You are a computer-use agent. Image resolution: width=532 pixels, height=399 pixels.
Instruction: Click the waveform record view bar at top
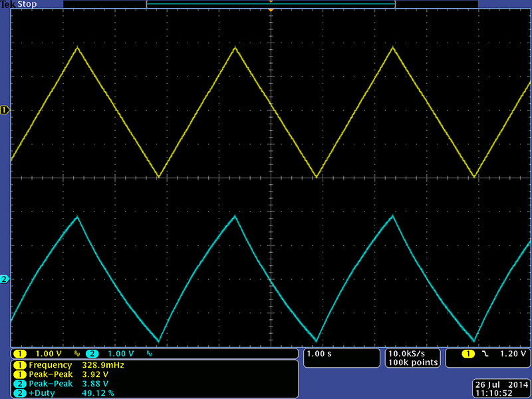(271, 4)
